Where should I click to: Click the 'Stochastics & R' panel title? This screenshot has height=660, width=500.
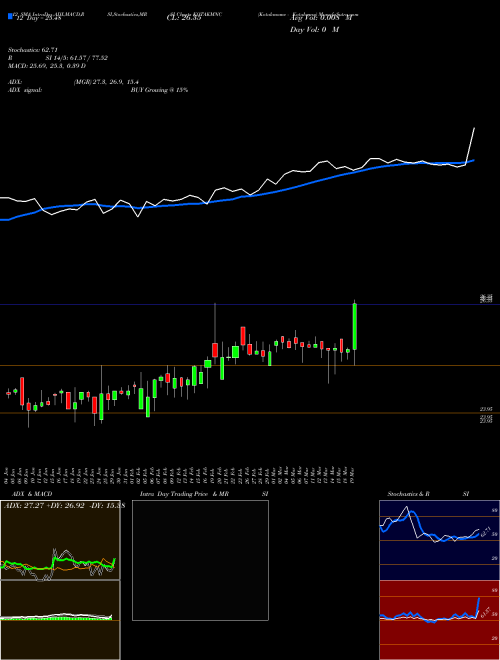pos(409,494)
